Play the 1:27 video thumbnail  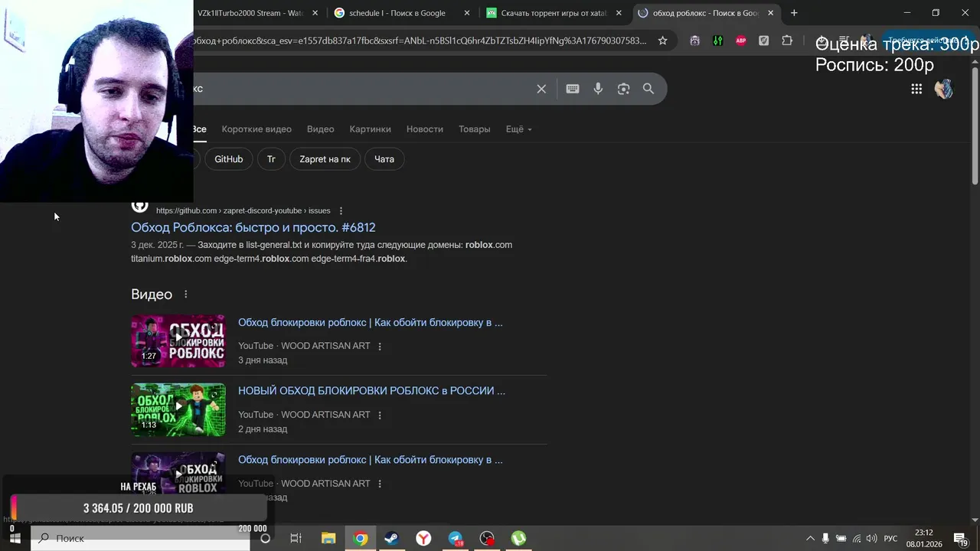coord(178,341)
